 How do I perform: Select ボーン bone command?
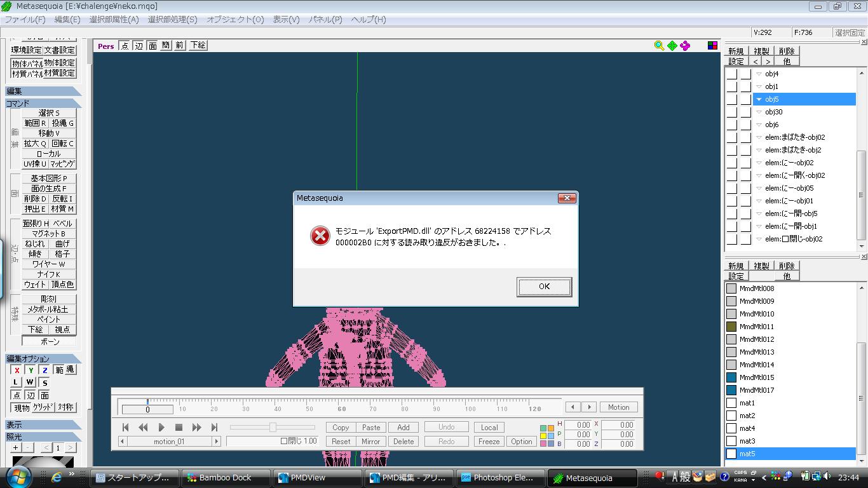pos(49,341)
